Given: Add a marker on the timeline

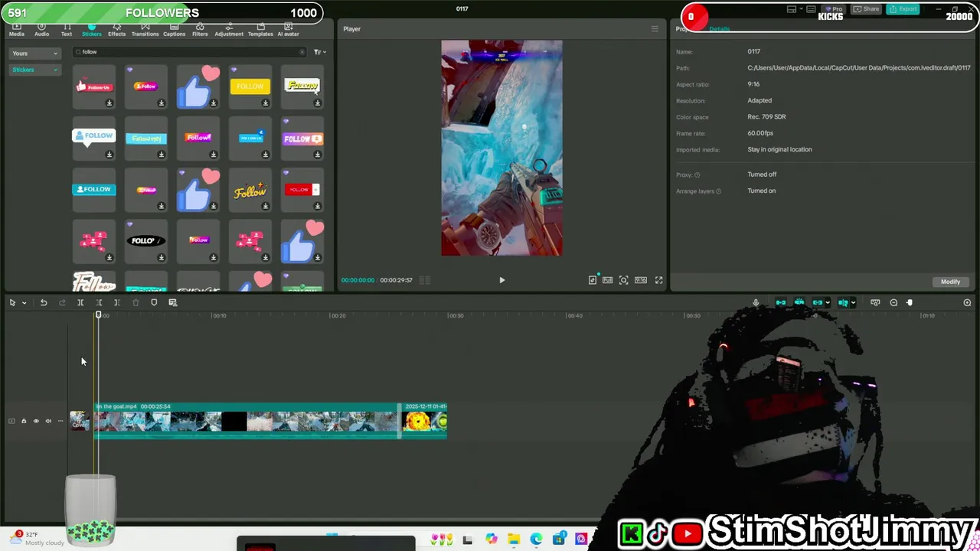Looking at the screenshot, I should (154, 303).
